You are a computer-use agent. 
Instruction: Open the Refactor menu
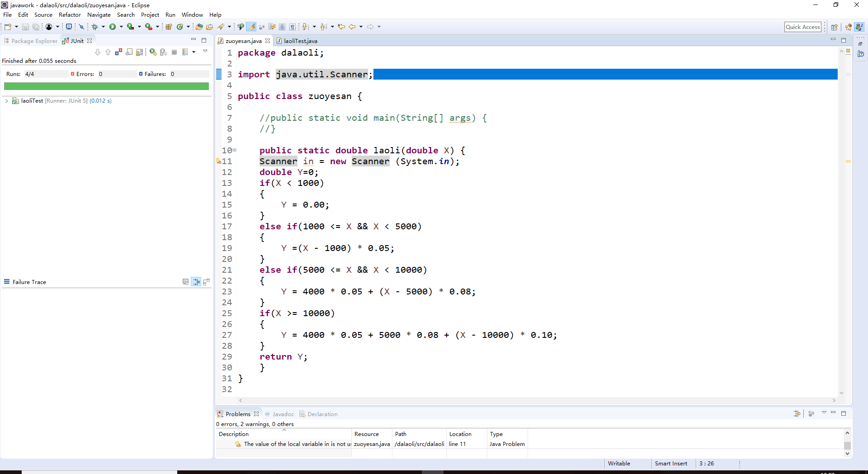pyautogui.click(x=70, y=15)
